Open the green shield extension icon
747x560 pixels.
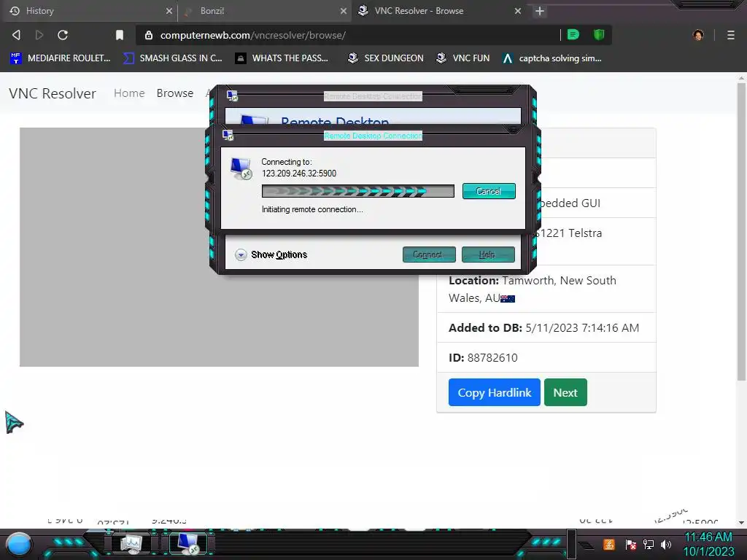[599, 34]
